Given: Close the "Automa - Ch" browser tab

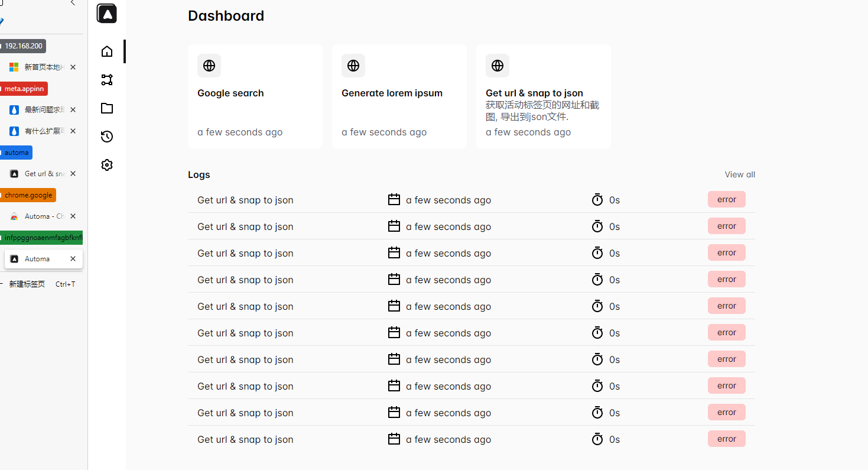Looking at the screenshot, I should coord(73,216).
